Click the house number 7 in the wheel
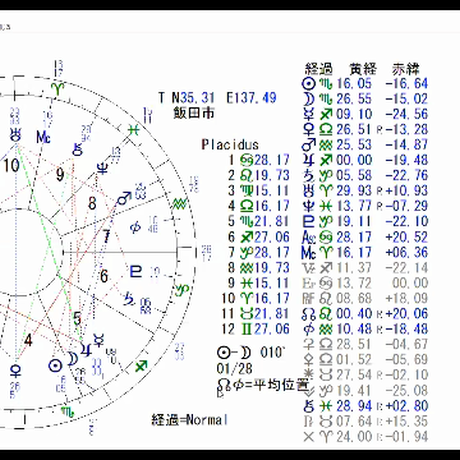Screen dimensions: 460x460 click(106, 236)
